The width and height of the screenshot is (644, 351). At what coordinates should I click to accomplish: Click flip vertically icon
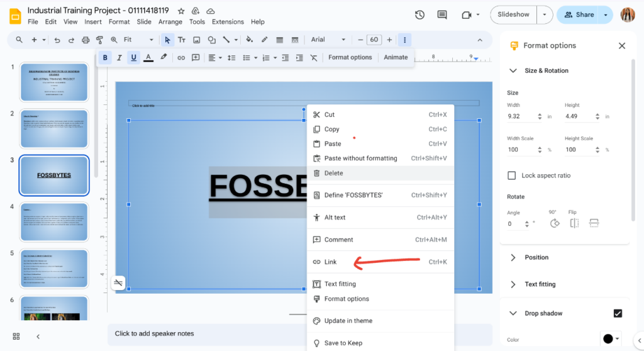click(x=594, y=223)
